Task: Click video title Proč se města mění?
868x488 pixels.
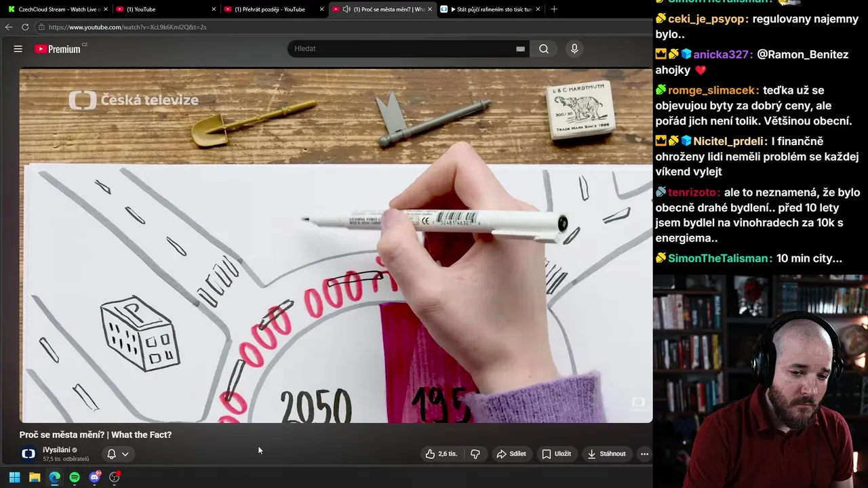Action: [96, 434]
